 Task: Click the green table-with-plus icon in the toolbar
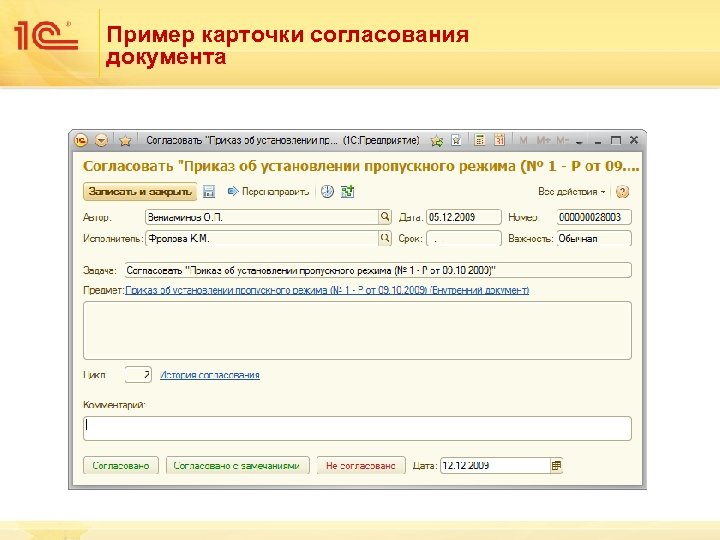348,191
